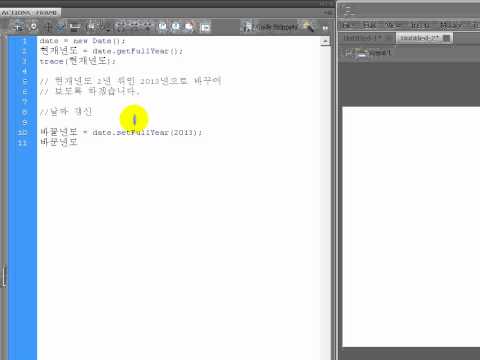The height and width of the screenshot is (360, 480).
Task: Click line number 11 in the gutter
Action: (x=22, y=143)
